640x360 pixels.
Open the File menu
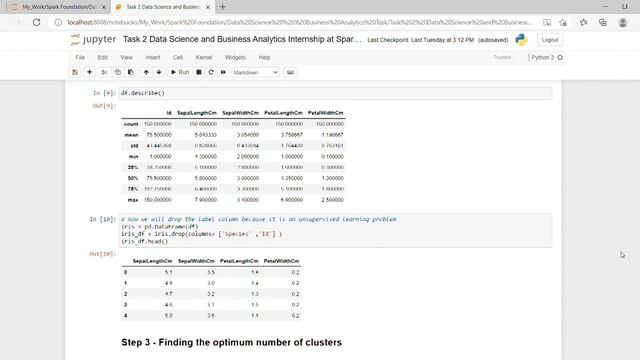(x=80, y=58)
